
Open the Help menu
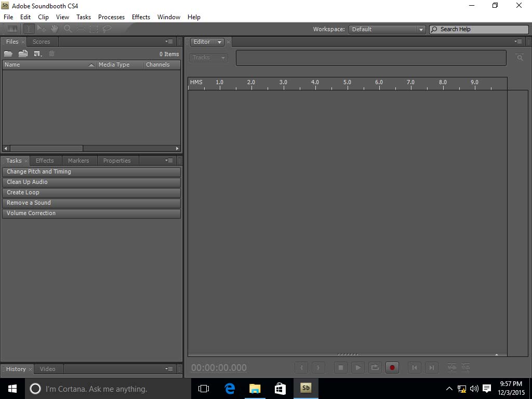[x=194, y=17]
